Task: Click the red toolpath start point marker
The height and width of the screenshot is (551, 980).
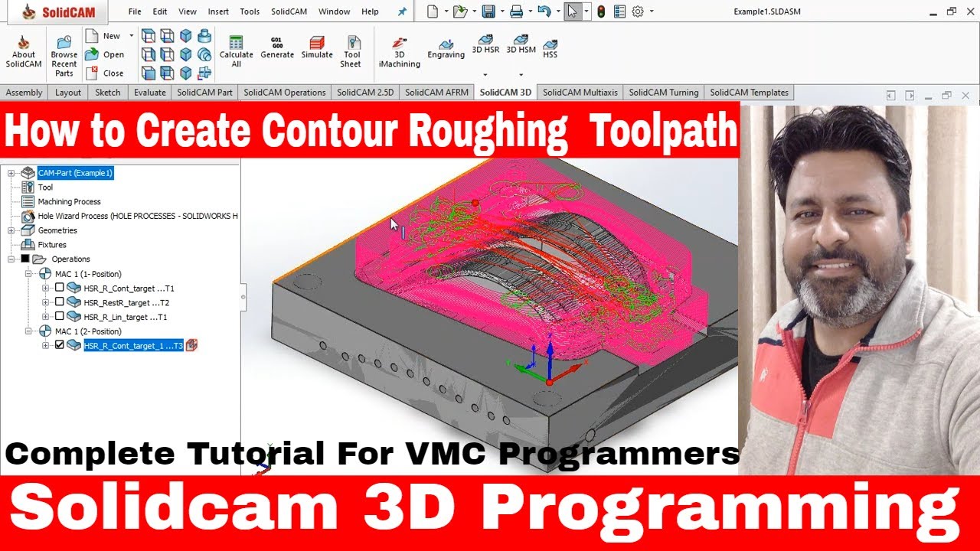Action: pyautogui.click(x=475, y=203)
